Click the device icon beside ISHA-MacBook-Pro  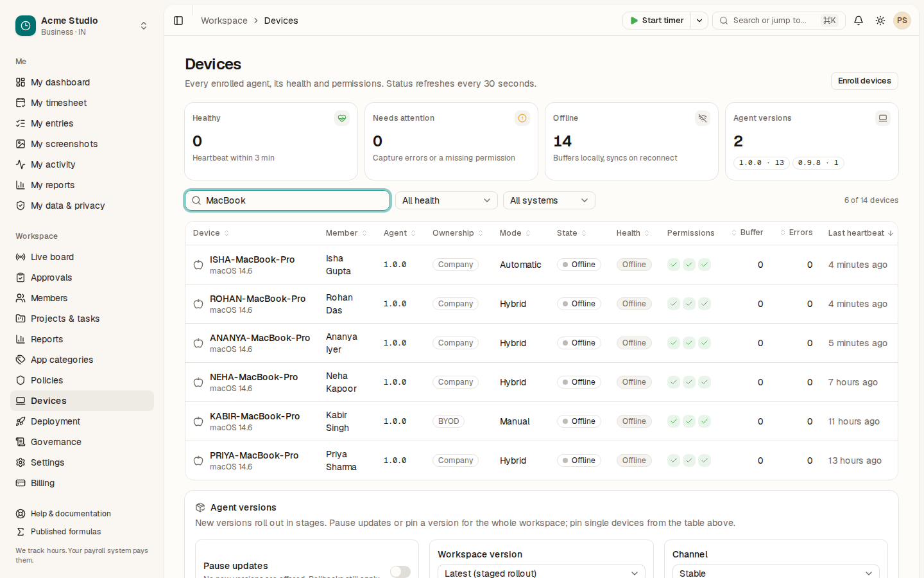[198, 265]
